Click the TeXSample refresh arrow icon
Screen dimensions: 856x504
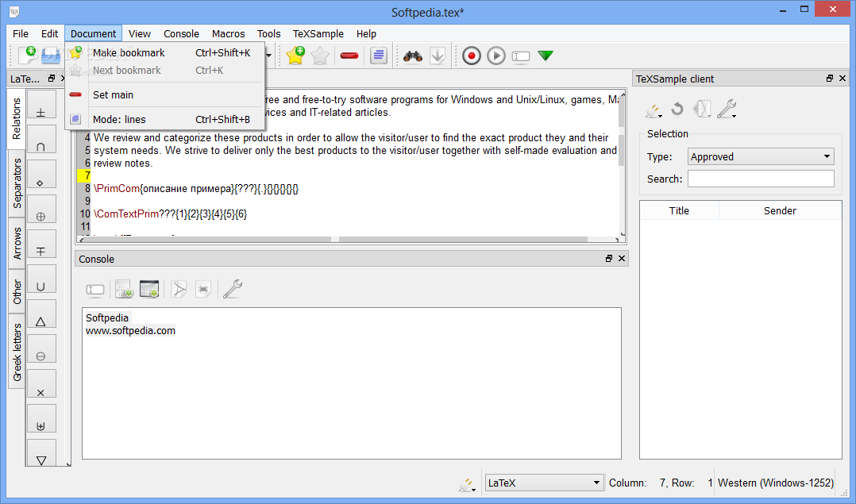point(677,109)
